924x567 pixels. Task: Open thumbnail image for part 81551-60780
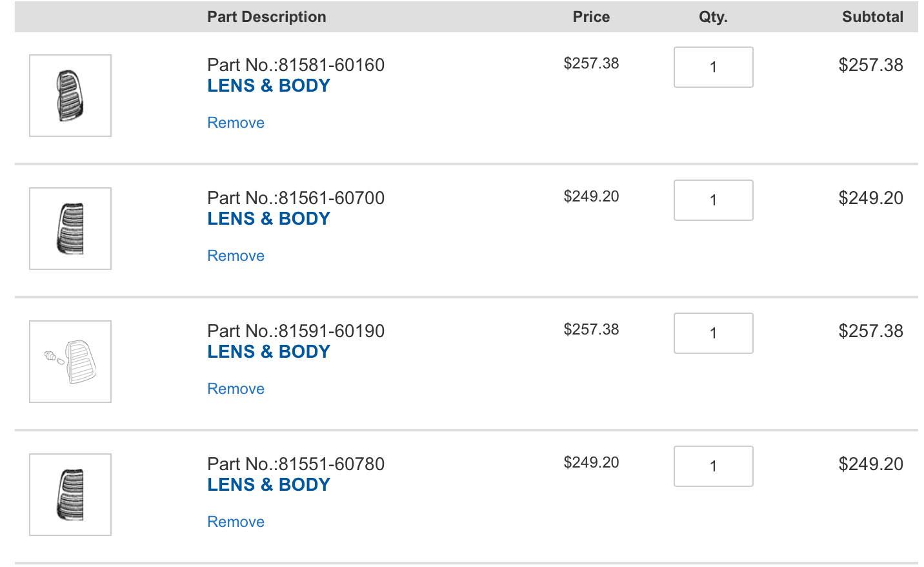(x=70, y=495)
